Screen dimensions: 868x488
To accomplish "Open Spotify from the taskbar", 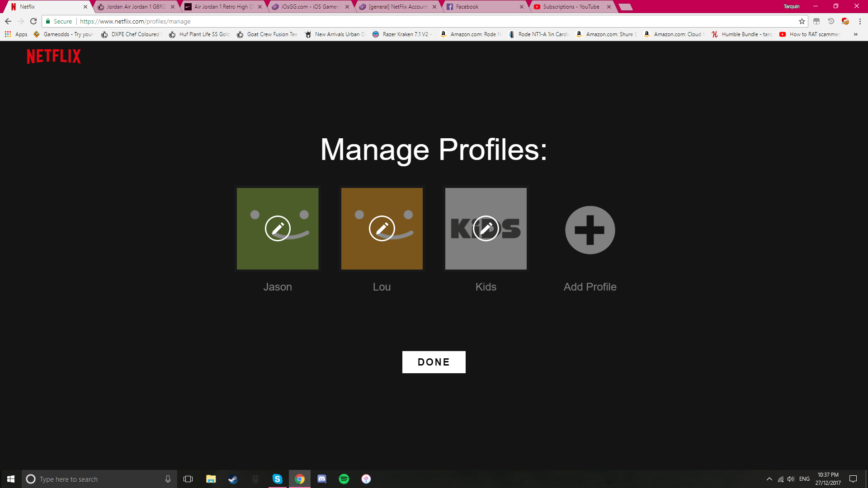I will 344,479.
